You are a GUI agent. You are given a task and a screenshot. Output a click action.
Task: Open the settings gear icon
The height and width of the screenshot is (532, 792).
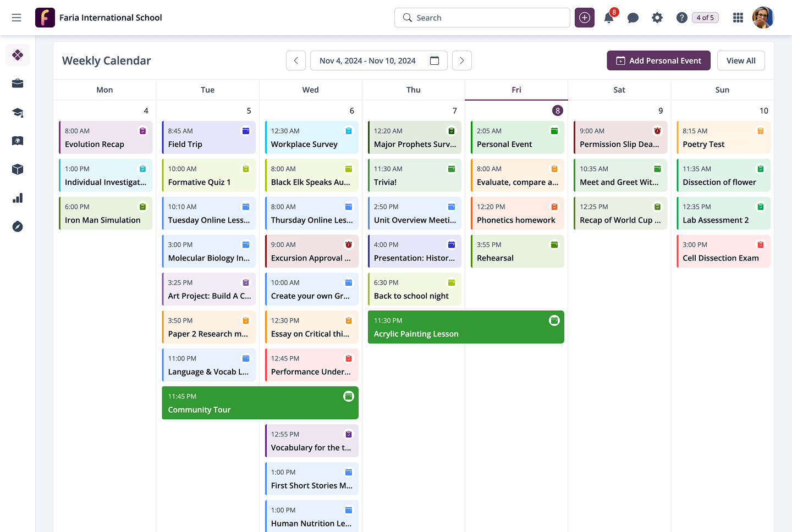657,18
